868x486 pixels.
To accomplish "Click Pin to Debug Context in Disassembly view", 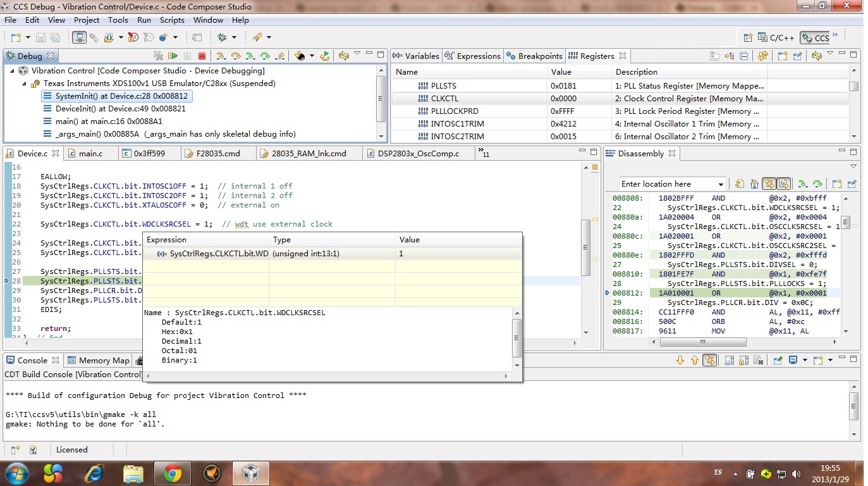I will [x=852, y=184].
